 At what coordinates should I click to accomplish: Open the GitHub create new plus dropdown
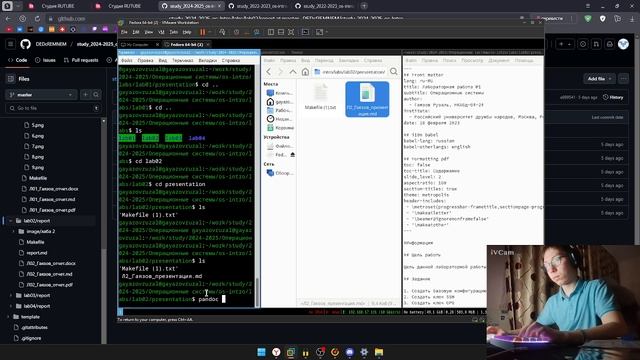click(x=565, y=44)
